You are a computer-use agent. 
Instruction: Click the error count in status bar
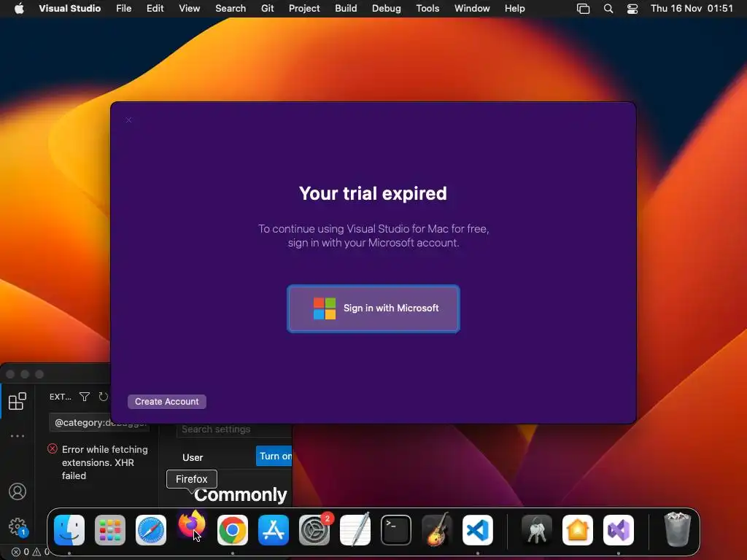20,552
